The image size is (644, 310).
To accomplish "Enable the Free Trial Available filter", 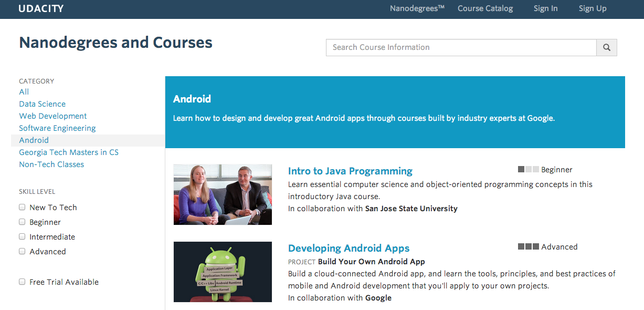I will (x=22, y=282).
